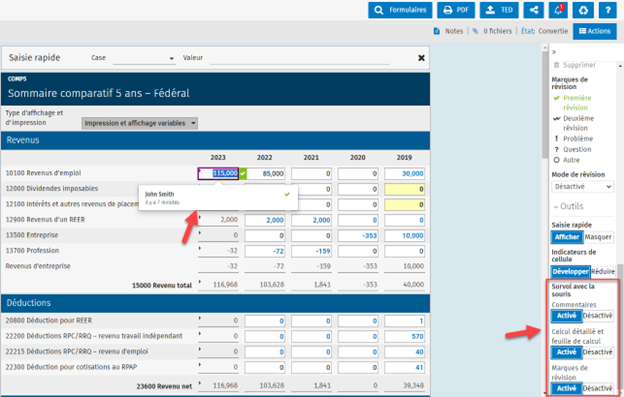This screenshot has width=624, height=397.
Task: Open the Case dropdown in Saisie rapide
Action: click(x=144, y=58)
